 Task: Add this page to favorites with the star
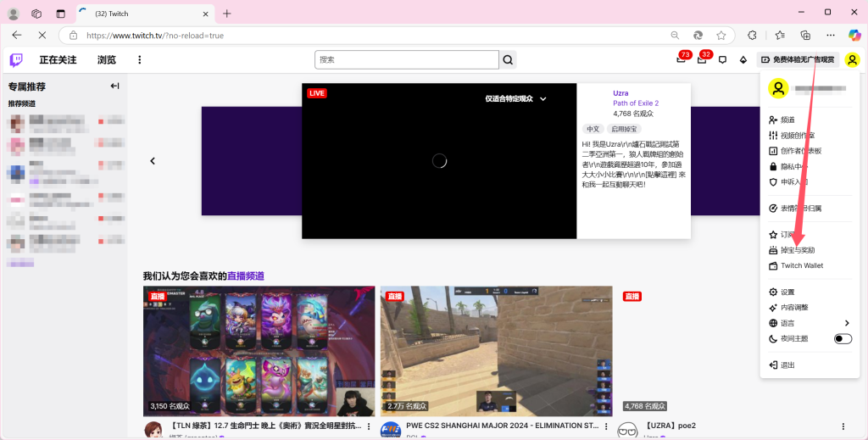721,35
